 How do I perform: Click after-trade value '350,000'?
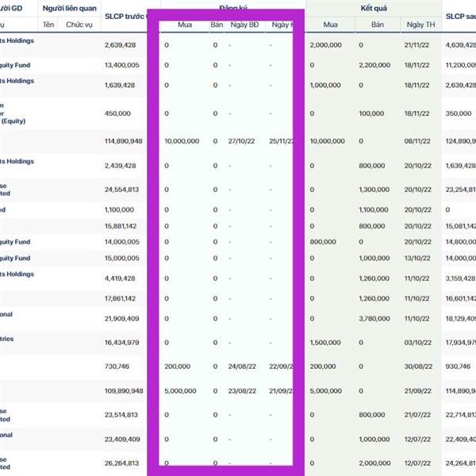[458, 113]
